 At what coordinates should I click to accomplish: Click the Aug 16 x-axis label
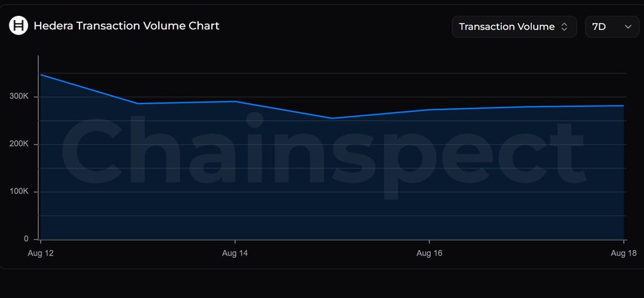[x=429, y=254]
